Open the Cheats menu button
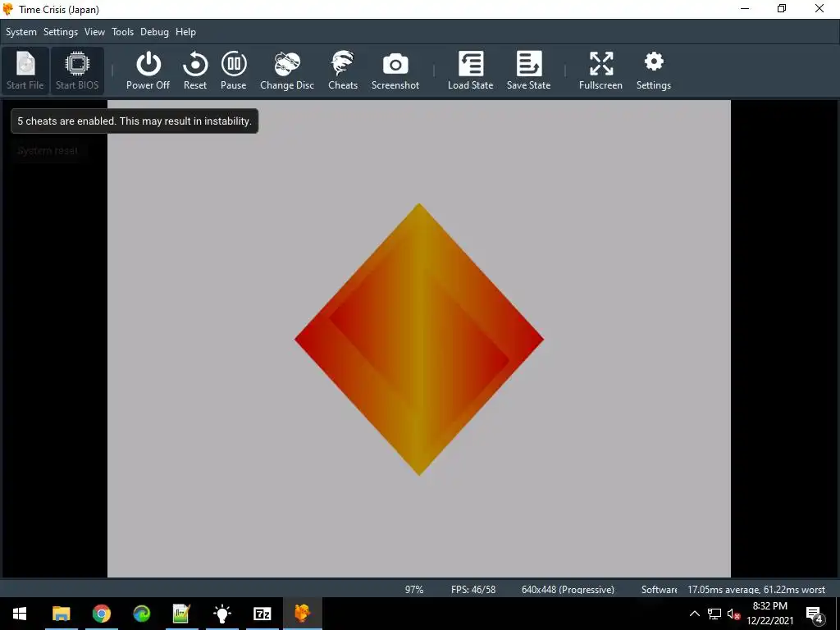This screenshot has width=840, height=630. (x=343, y=71)
